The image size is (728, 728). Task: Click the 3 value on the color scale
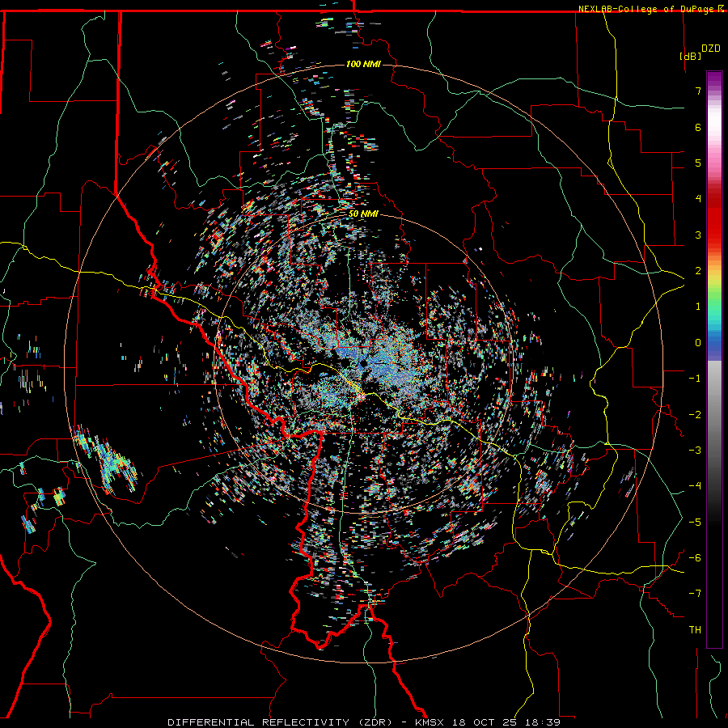[x=698, y=235]
